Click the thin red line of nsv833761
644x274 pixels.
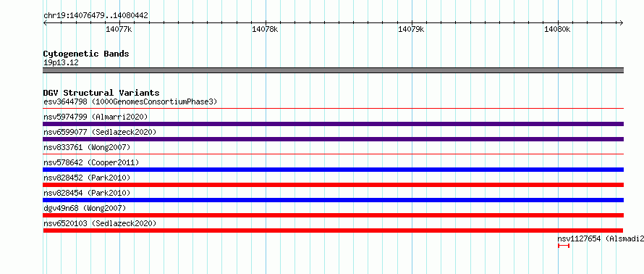(x=333, y=154)
